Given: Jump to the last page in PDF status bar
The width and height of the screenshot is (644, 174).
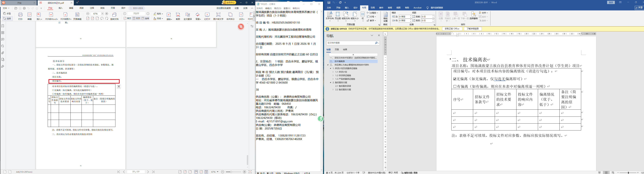Looking at the screenshot, I should [153, 172].
